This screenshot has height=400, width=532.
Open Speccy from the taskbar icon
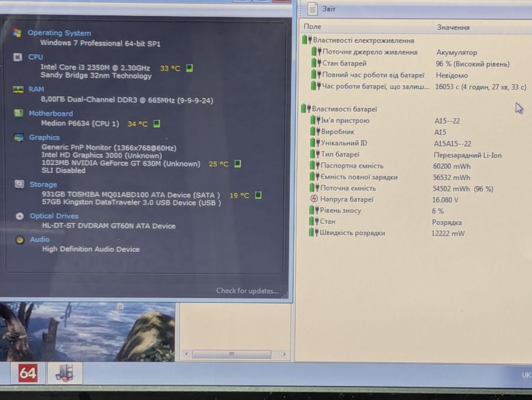pyautogui.click(x=64, y=373)
